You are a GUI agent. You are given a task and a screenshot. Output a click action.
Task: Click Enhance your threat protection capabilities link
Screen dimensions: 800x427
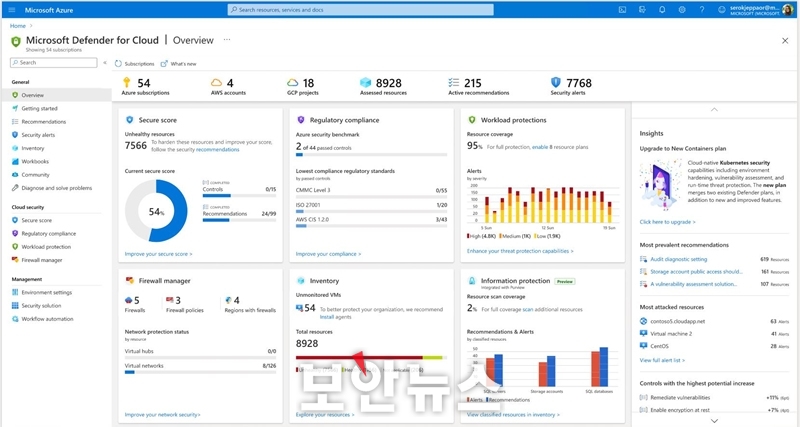[520, 251]
